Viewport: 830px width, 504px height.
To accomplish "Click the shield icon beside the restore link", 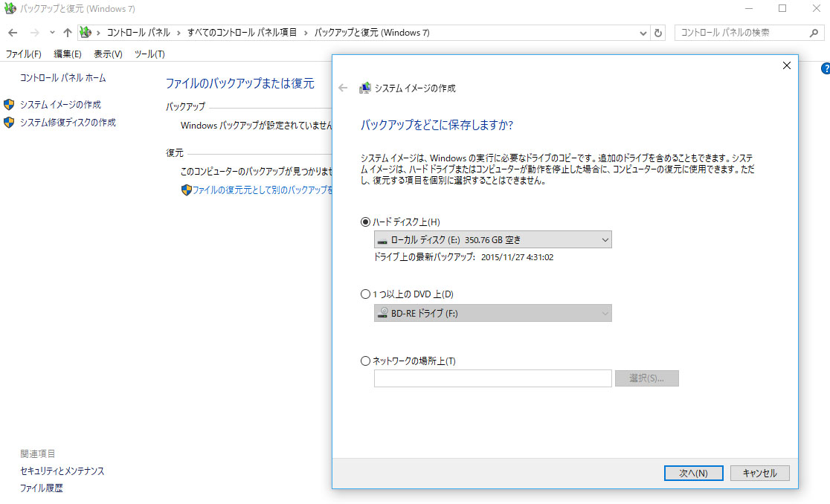I will (187, 190).
